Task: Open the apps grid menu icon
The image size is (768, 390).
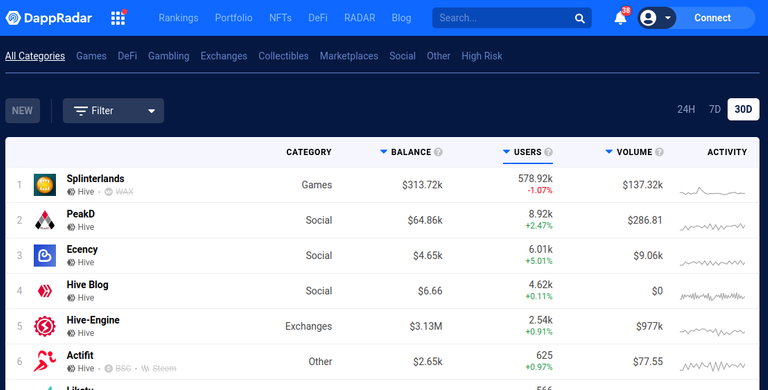Action: pyautogui.click(x=118, y=18)
